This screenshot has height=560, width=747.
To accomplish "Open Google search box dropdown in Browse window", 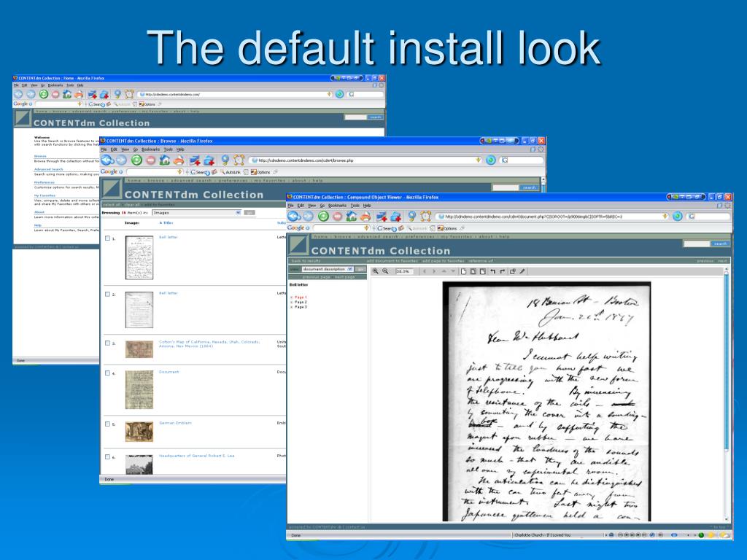I will tap(179, 172).
